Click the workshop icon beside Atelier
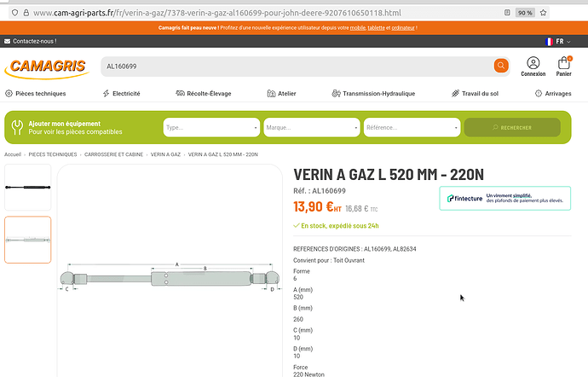 pos(271,94)
